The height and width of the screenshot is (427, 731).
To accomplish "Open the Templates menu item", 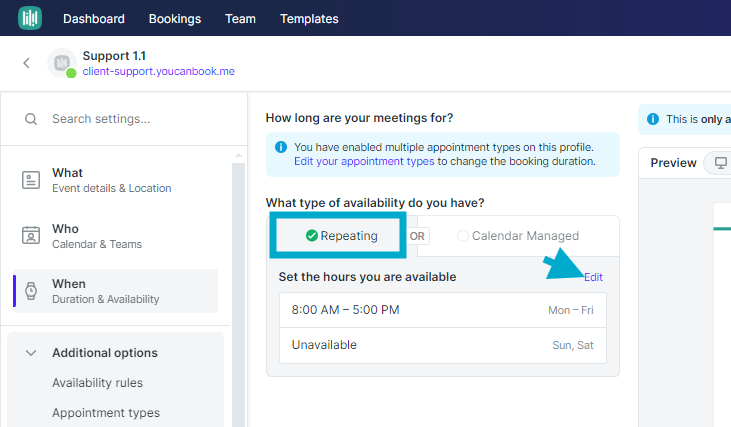I will [309, 18].
